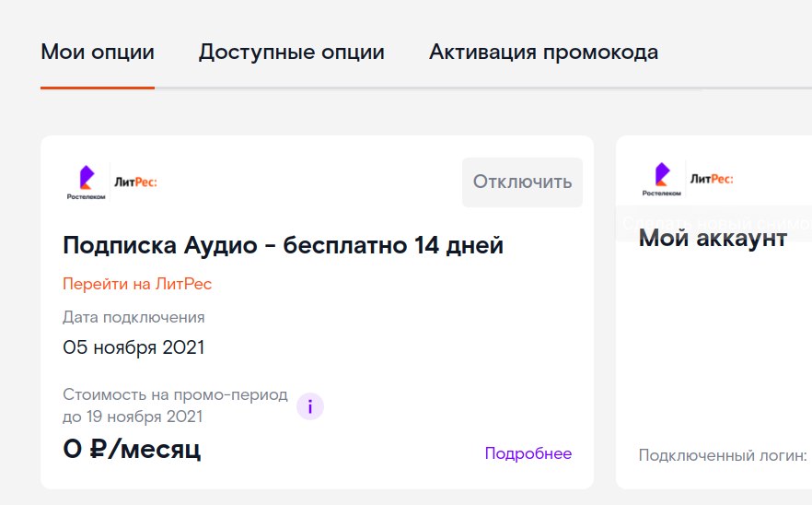
Task: Click the info icon beside promo period cost
Action: tap(309, 406)
